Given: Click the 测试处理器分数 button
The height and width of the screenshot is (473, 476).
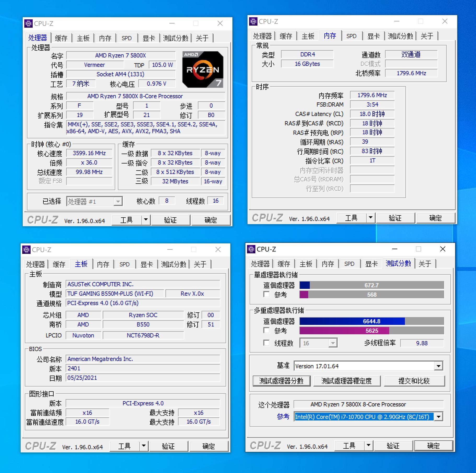Looking at the screenshot, I should (x=281, y=381).
